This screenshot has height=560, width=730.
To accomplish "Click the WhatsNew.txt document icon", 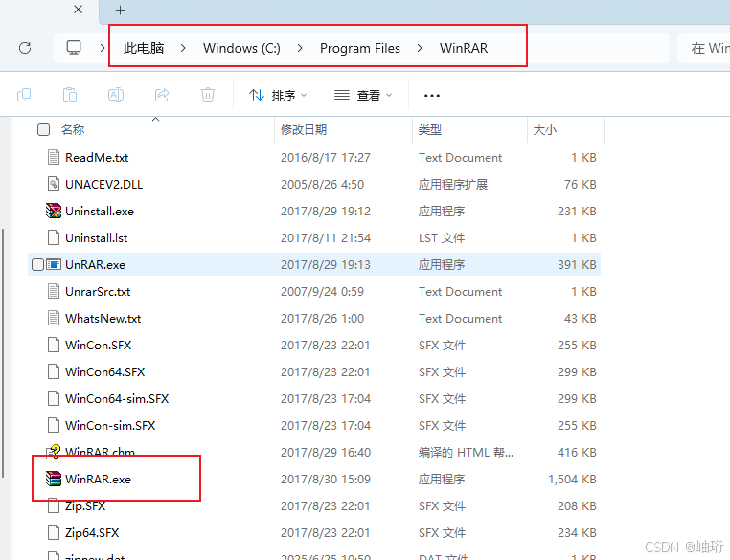I will pos(54,318).
